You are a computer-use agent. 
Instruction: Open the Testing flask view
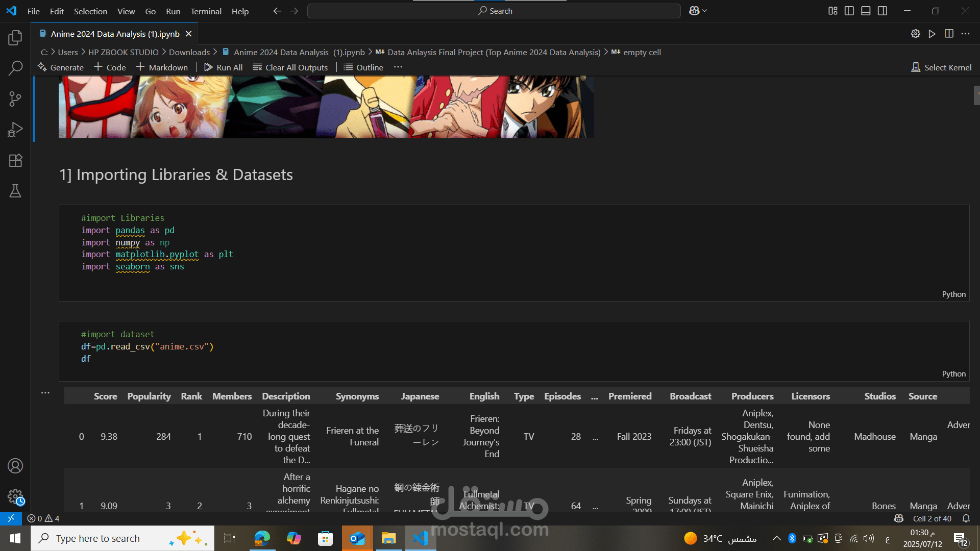[x=15, y=191]
